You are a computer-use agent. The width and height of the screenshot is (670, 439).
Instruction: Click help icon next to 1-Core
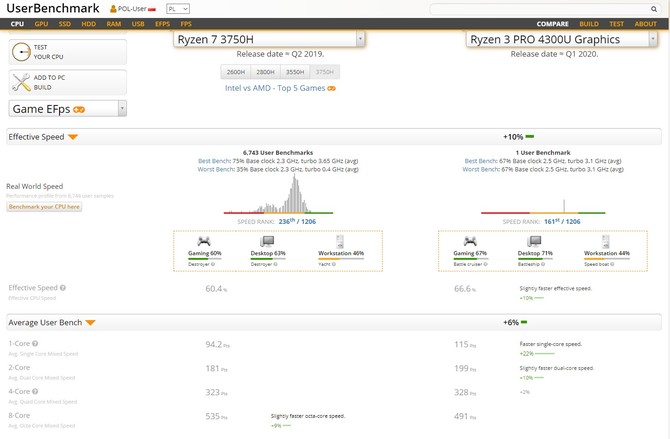(35, 343)
